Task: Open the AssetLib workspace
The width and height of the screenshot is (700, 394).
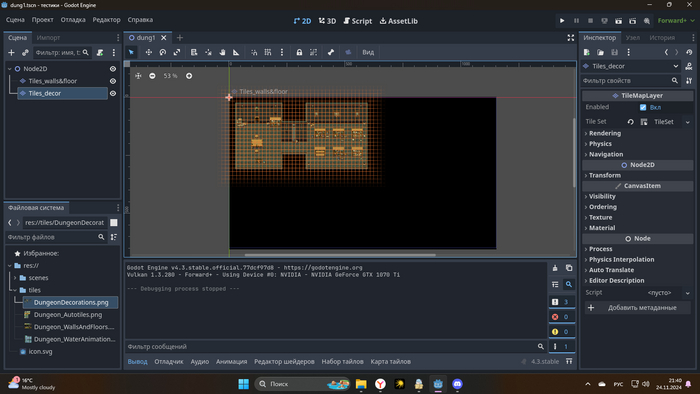Action: tap(399, 21)
